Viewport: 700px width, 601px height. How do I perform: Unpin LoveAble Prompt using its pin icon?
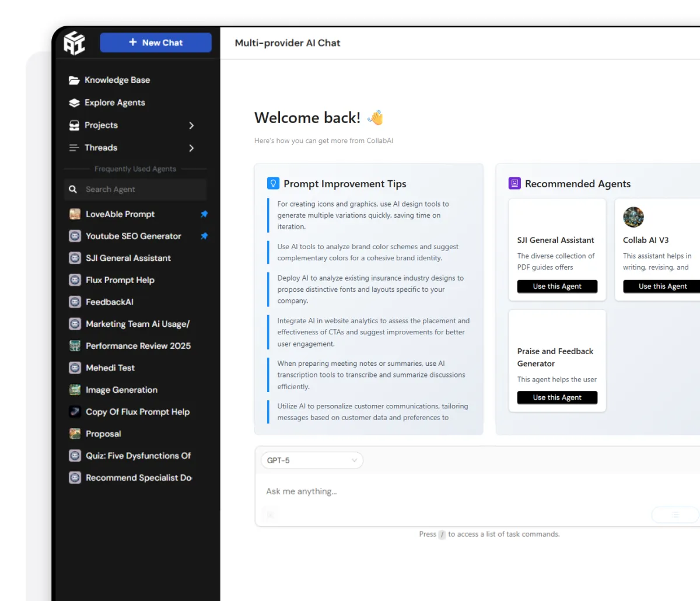pyautogui.click(x=204, y=214)
